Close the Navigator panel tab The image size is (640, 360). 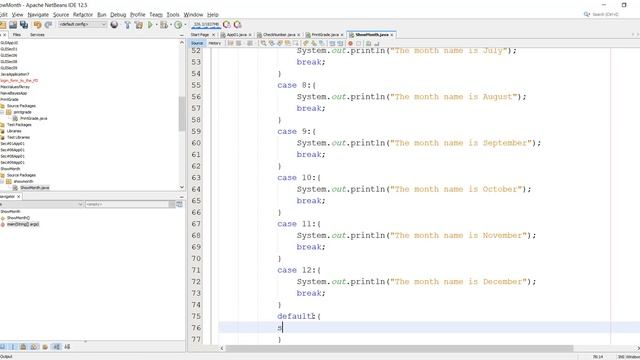pos(18,197)
